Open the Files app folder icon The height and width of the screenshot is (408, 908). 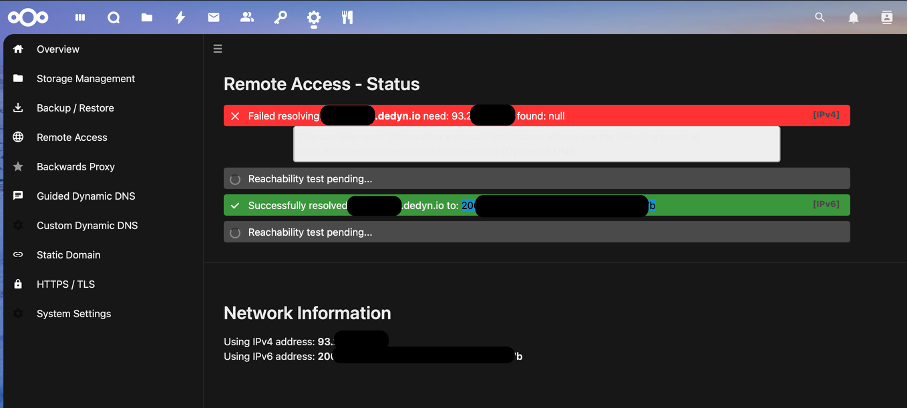[147, 17]
